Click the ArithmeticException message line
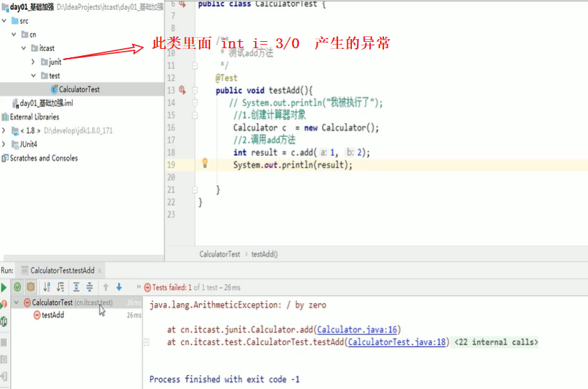 237,305
